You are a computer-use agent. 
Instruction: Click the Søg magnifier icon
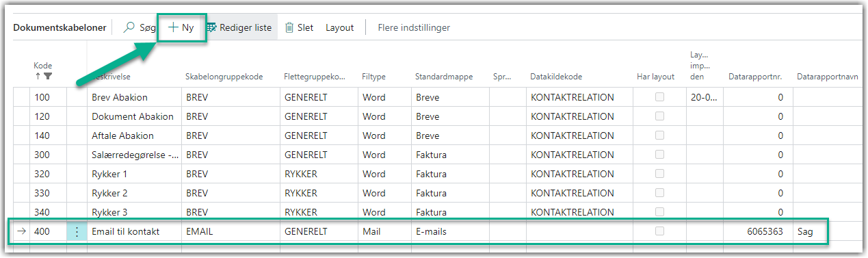[129, 28]
